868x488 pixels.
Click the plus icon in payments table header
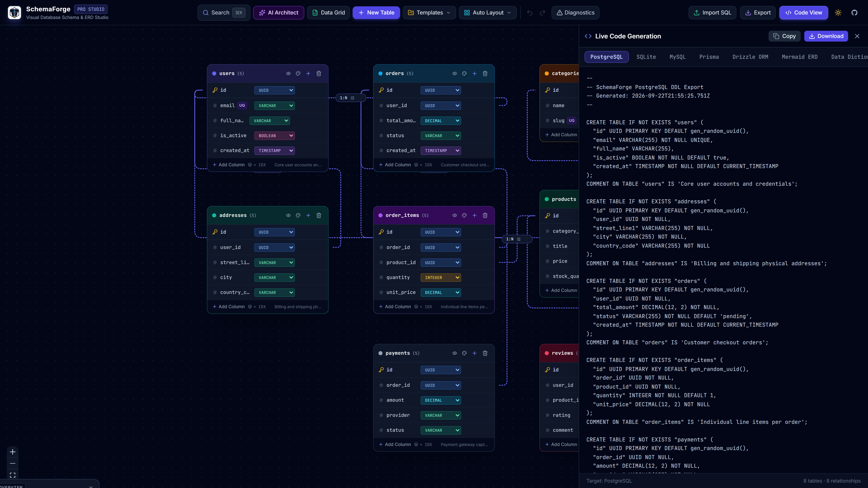(x=474, y=353)
